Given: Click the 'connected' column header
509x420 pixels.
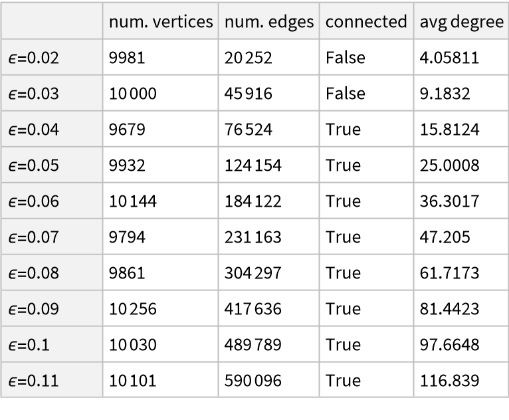Looking at the screenshot, I should 365,22.
